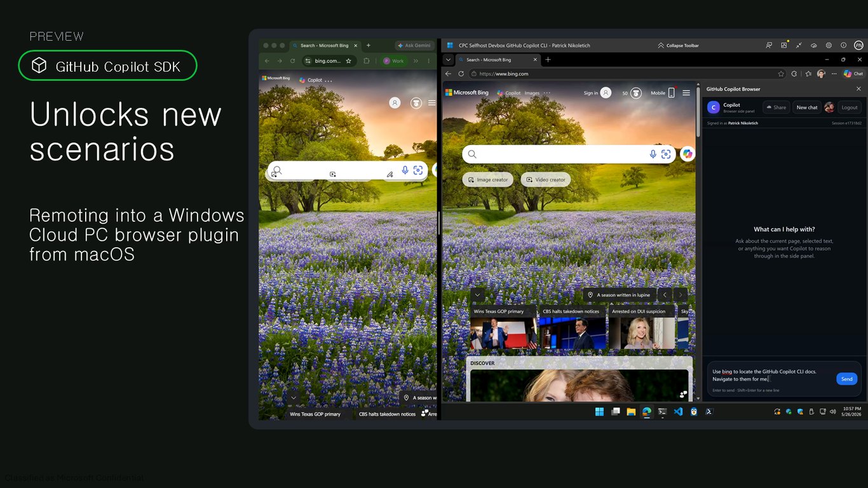Select the Search - Microsoft Bing tab in Edge
This screenshot has width=868, height=488.
click(498, 60)
